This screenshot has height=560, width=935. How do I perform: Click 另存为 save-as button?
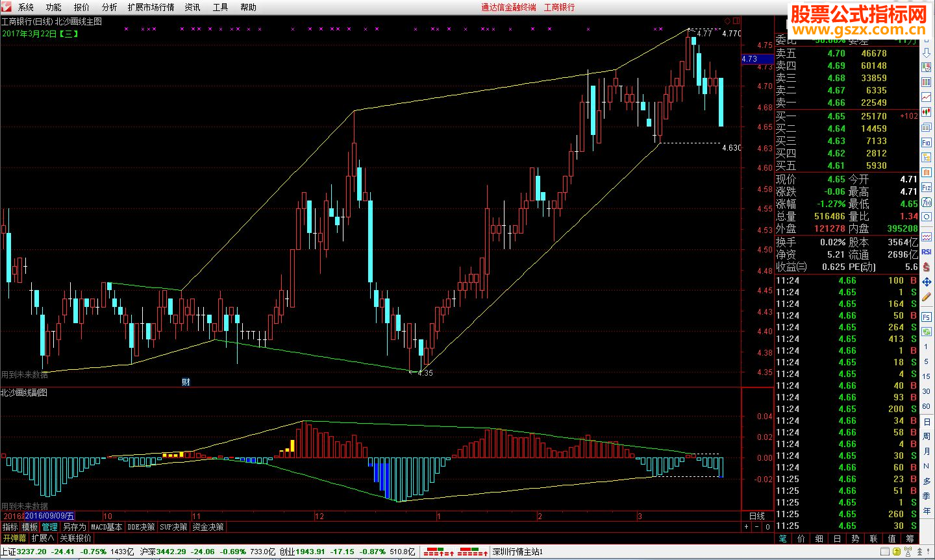coord(74,527)
